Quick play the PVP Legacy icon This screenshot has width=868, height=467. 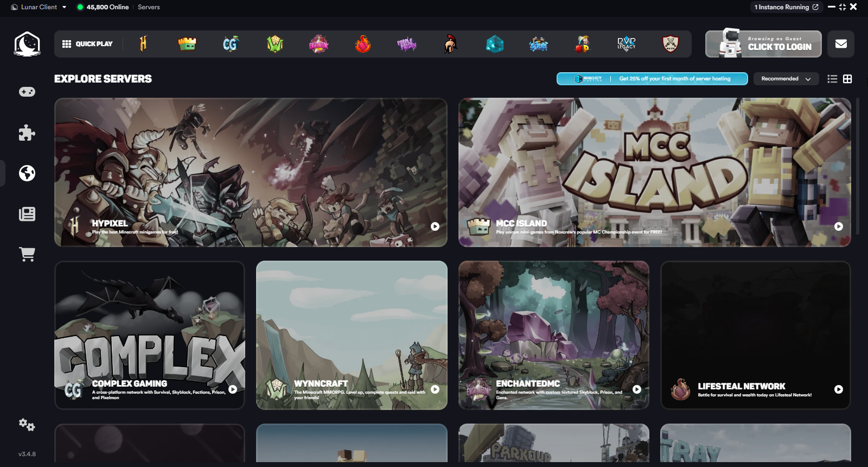tap(627, 43)
